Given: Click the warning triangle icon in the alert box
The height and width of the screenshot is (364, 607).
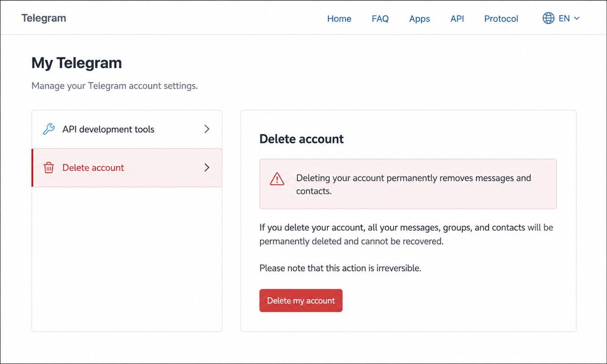Looking at the screenshot, I should [277, 178].
